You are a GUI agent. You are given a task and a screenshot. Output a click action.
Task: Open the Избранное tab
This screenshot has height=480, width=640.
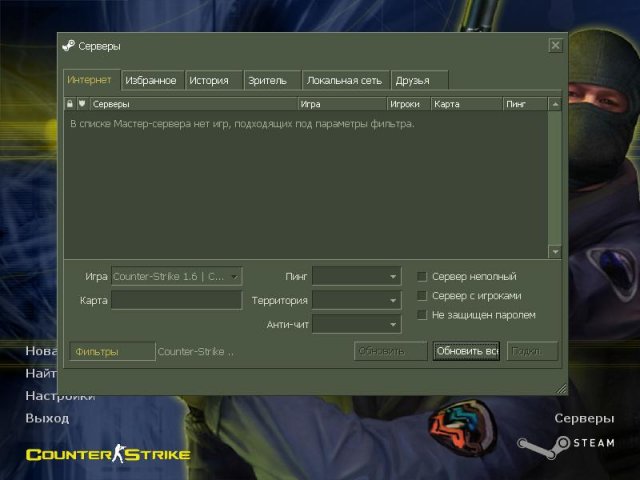pyautogui.click(x=152, y=80)
